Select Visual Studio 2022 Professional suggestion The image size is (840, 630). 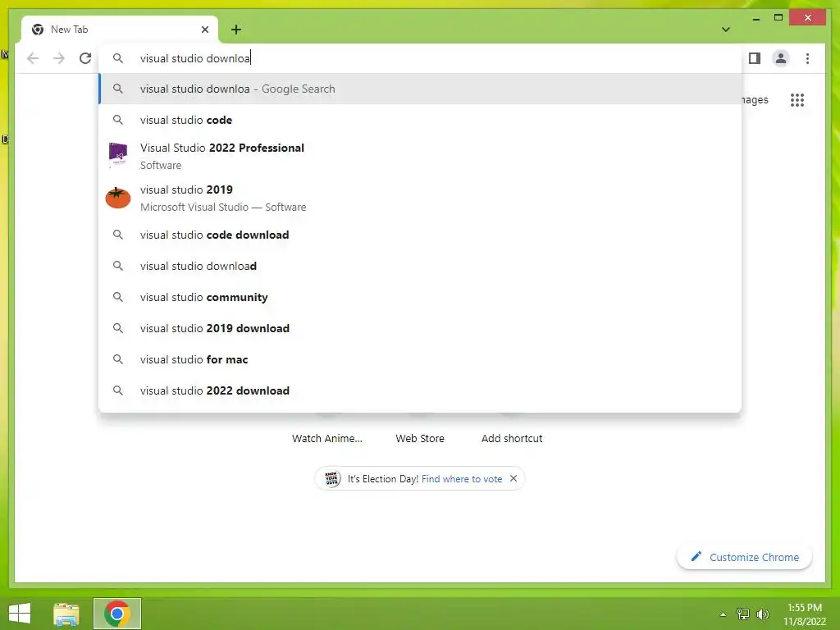click(x=421, y=156)
